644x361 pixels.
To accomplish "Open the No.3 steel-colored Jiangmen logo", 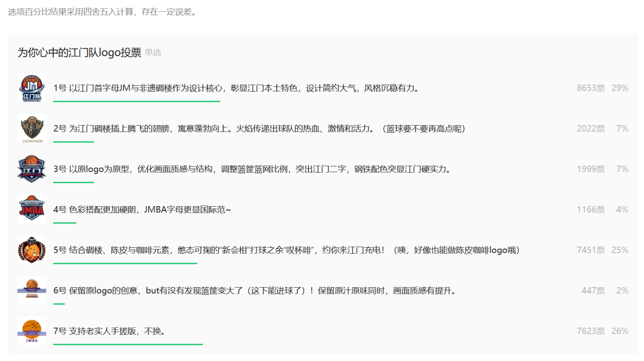I will tap(32, 169).
